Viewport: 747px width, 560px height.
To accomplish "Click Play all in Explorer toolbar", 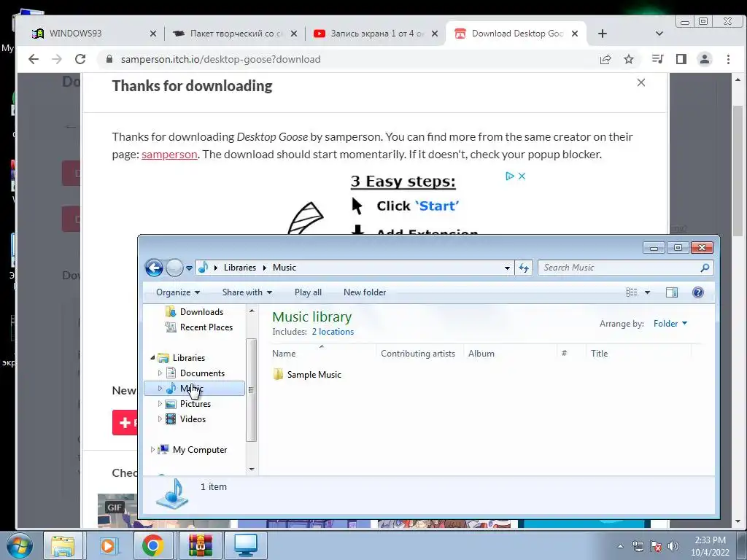I will coord(308,292).
